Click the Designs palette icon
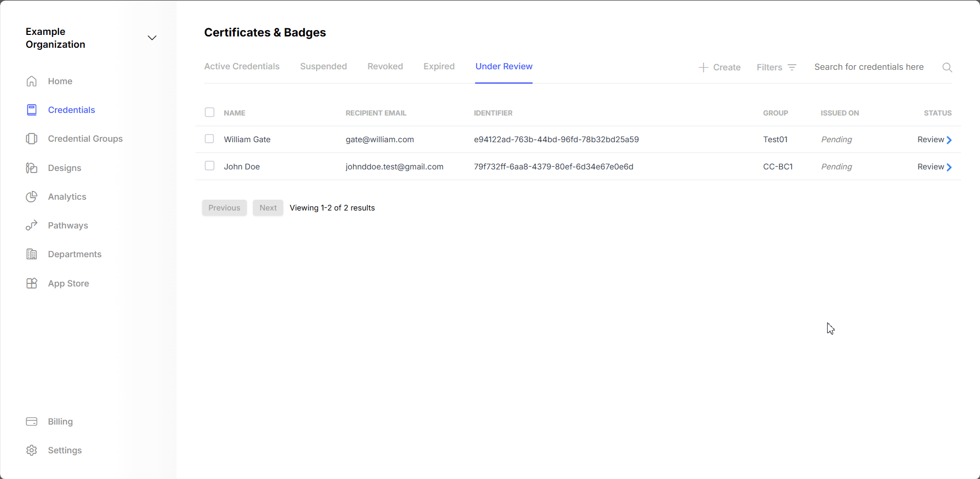The height and width of the screenshot is (479, 980). (31, 168)
